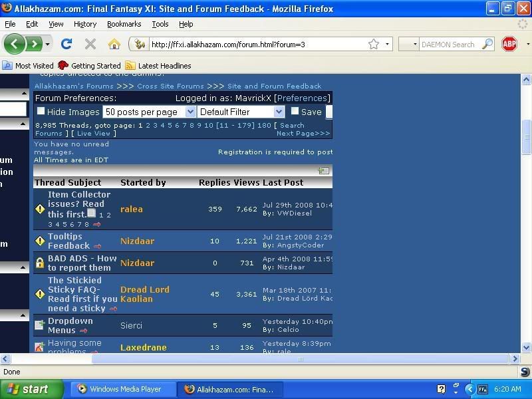Open the Live View link
This screenshot has height=399, width=532.
(94, 134)
